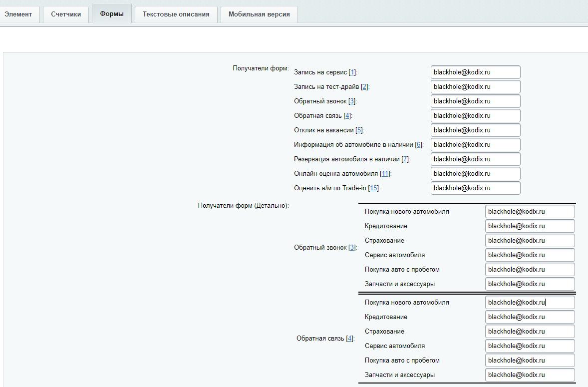Go to the Мобильная версия tab
588x387 pixels.
(x=259, y=14)
